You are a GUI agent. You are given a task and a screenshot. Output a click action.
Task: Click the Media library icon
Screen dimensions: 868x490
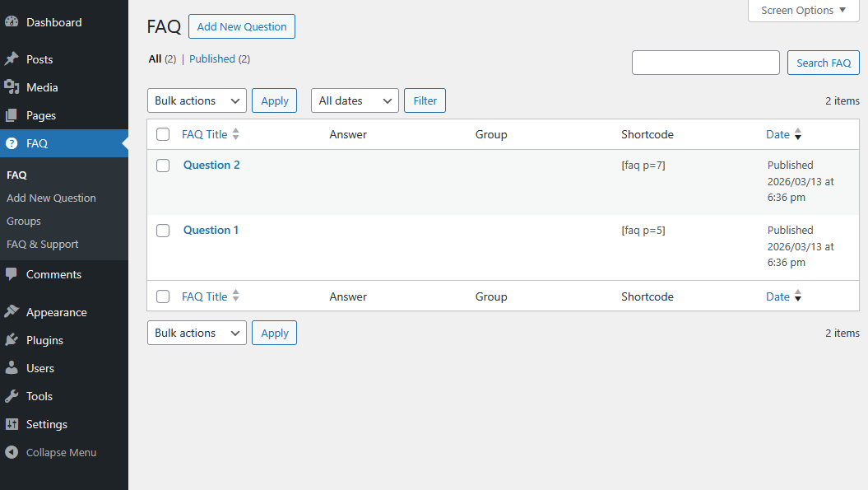pos(12,87)
